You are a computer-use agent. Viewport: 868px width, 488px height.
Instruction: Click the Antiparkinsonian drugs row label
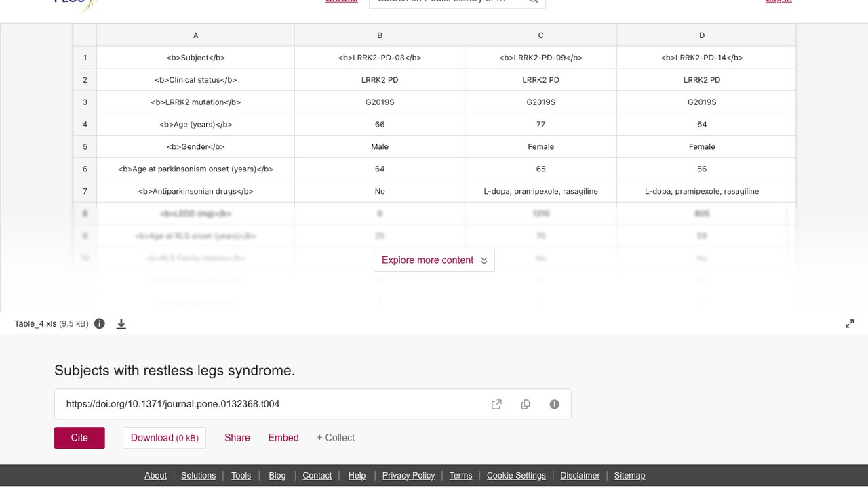pyautogui.click(x=196, y=191)
